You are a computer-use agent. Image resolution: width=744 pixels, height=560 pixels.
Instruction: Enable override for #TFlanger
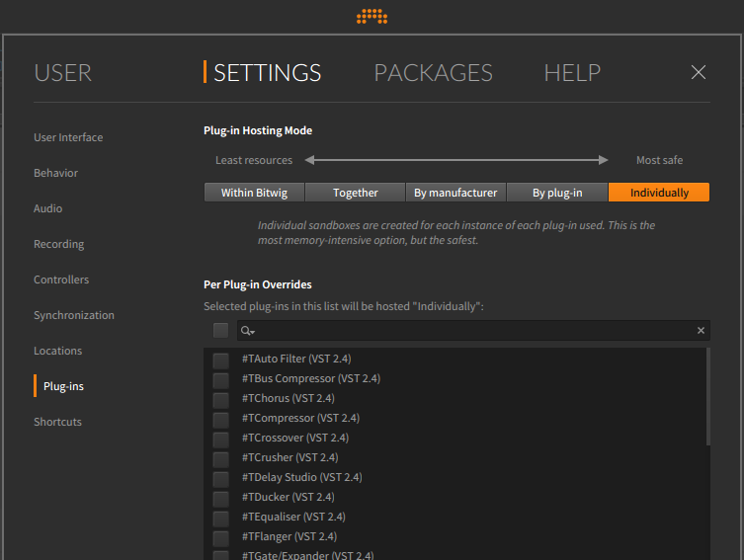(x=220, y=538)
